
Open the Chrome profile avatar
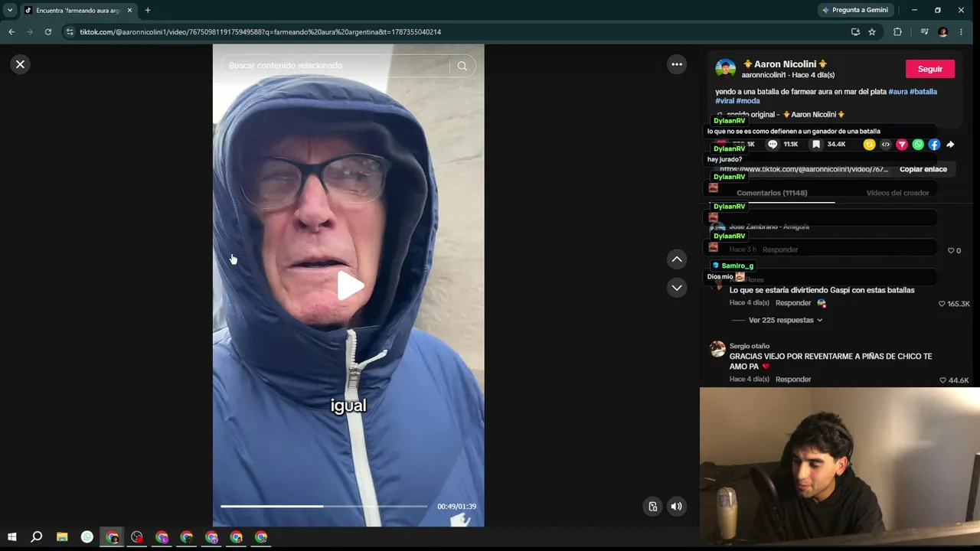tap(942, 32)
